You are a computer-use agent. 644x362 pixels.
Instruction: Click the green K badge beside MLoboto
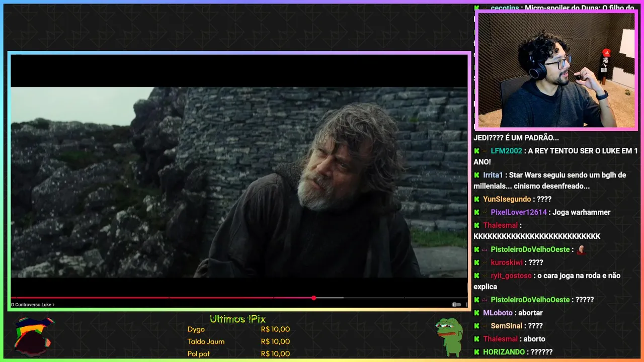click(476, 313)
